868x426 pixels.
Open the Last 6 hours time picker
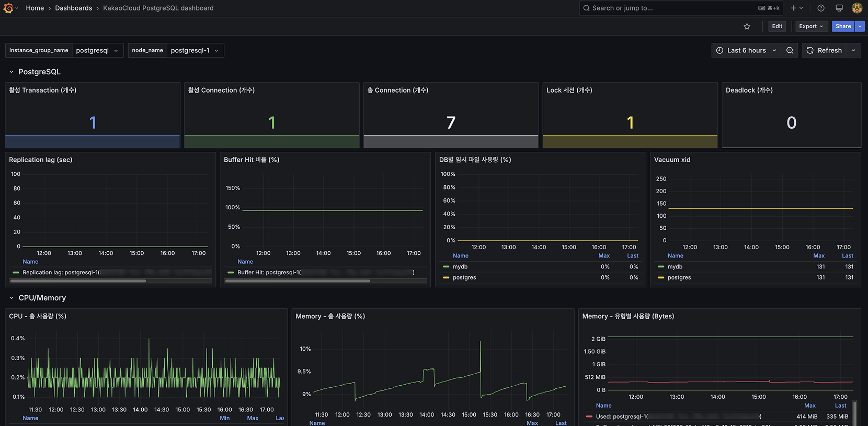(746, 50)
